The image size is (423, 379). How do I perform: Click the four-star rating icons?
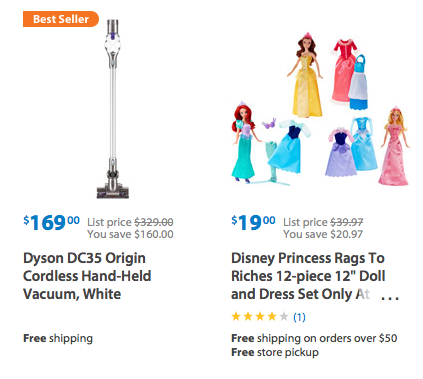click(260, 316)
